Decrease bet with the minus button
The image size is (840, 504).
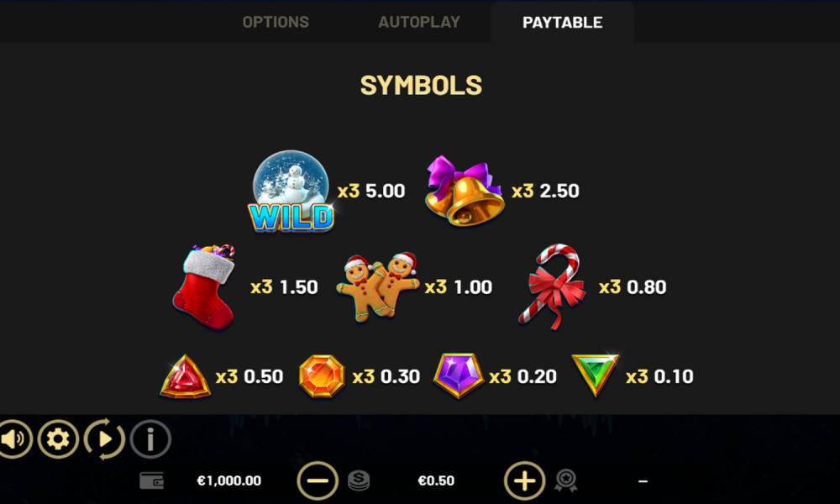[318, 481]
